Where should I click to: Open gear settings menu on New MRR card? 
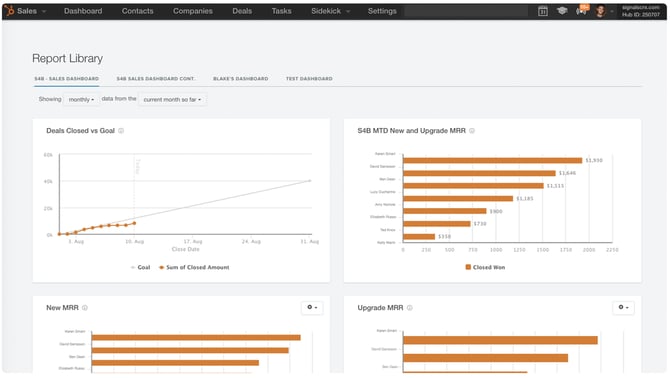tap(312, 308)
